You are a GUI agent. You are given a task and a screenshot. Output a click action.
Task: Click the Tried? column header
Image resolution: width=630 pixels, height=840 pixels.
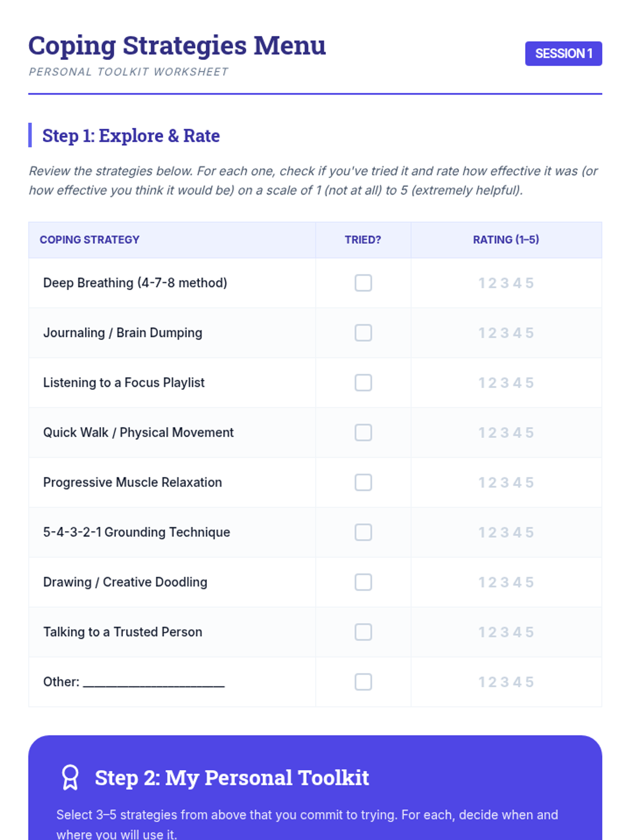(363, 240)
